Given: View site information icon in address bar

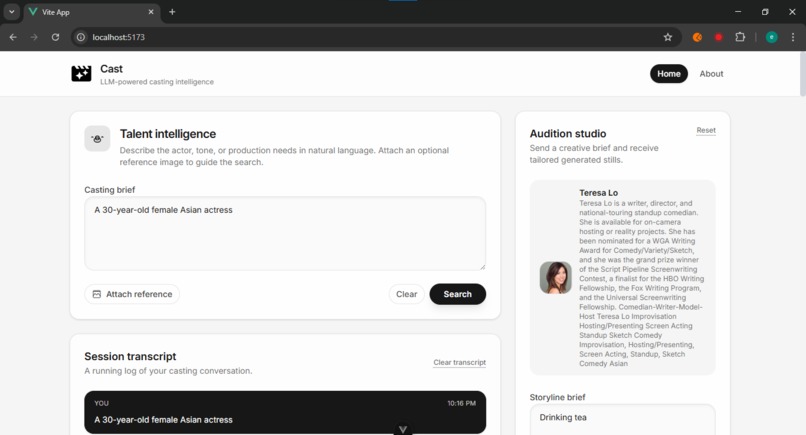Looking at the screenshot, I should click(81, 37).
